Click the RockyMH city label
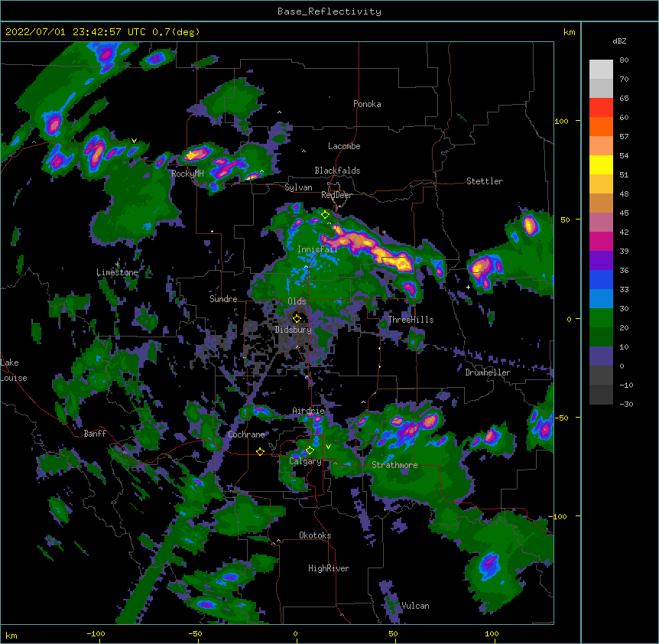The height and width of the screenshot is (644, 659). (187, 173)
